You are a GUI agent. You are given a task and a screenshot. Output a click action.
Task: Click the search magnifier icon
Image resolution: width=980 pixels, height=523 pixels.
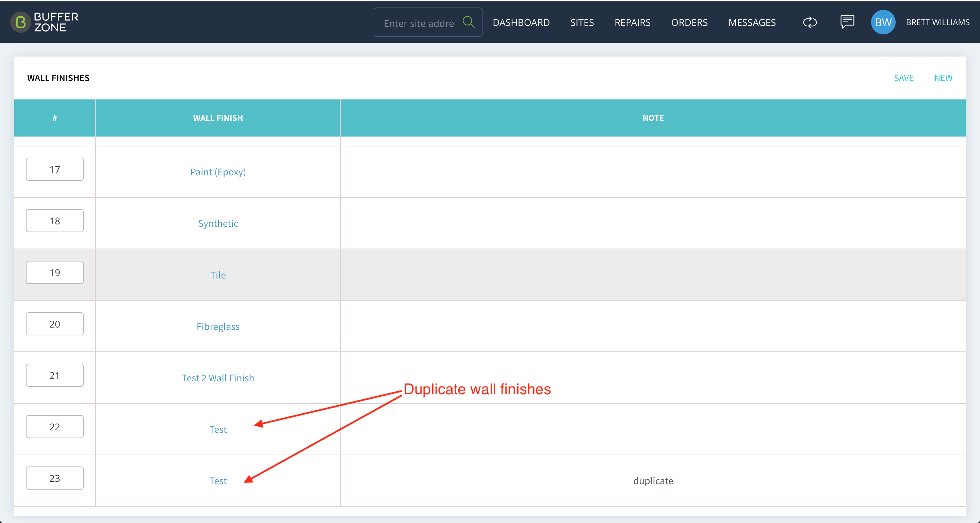click(x=468, y=22)
